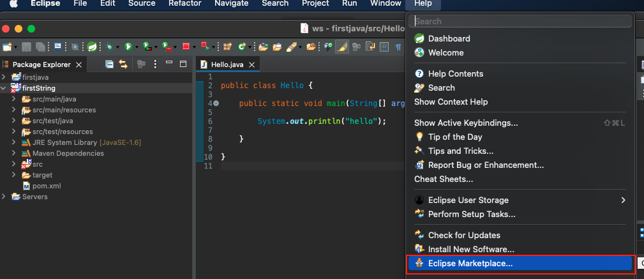Viewport: 644px width, 279px height.
Task: Open the Terminal toolbar icon
Action: pyautogui.click(x=57, y=47)
